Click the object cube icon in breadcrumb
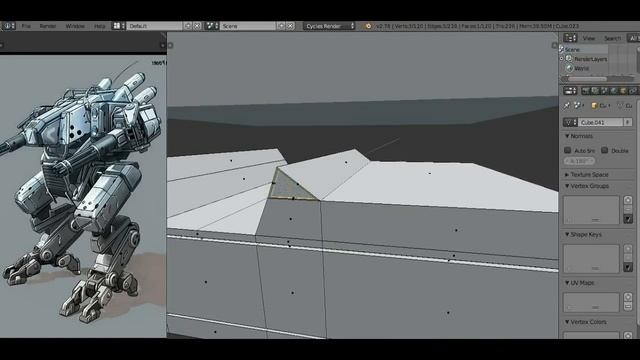Screen dimensions: 640x360 click(x=594, y=105)
